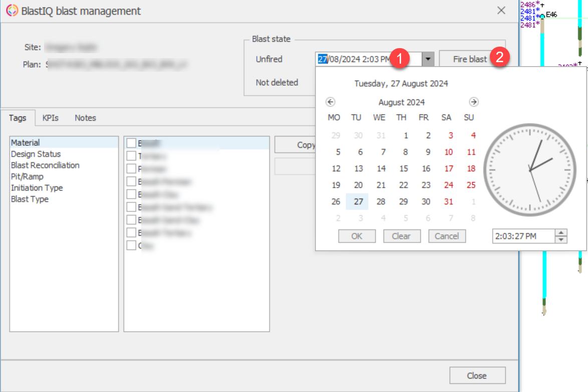
Task: Click the 2:03:27 PM time field
Action: pos(523,236)
